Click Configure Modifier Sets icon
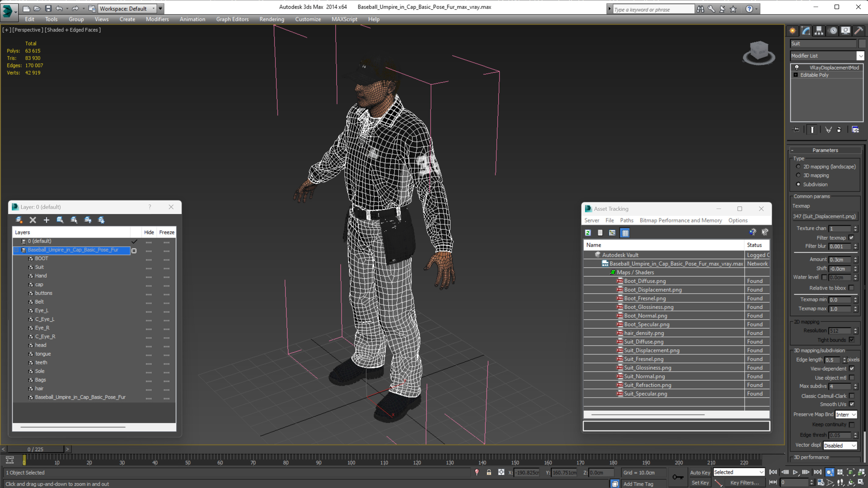This screenshot has height=488, width=868. pyautogui.click(x=855, y=130)
